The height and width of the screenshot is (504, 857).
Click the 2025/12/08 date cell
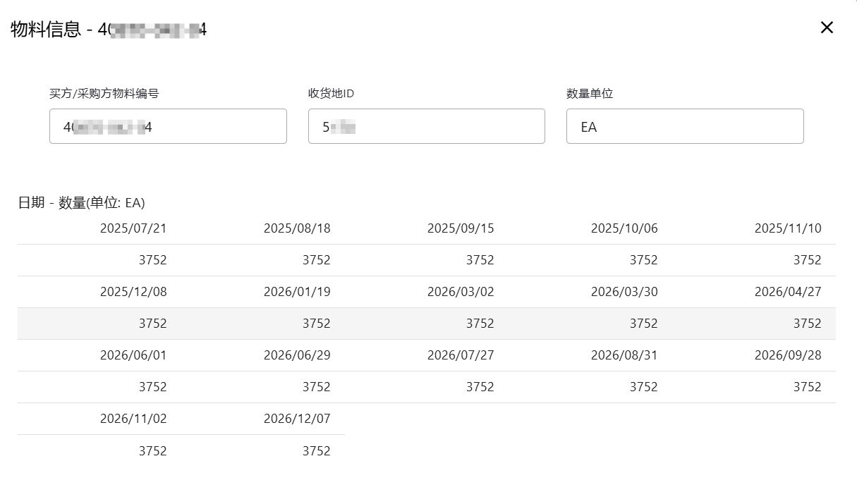click(133, 292)
